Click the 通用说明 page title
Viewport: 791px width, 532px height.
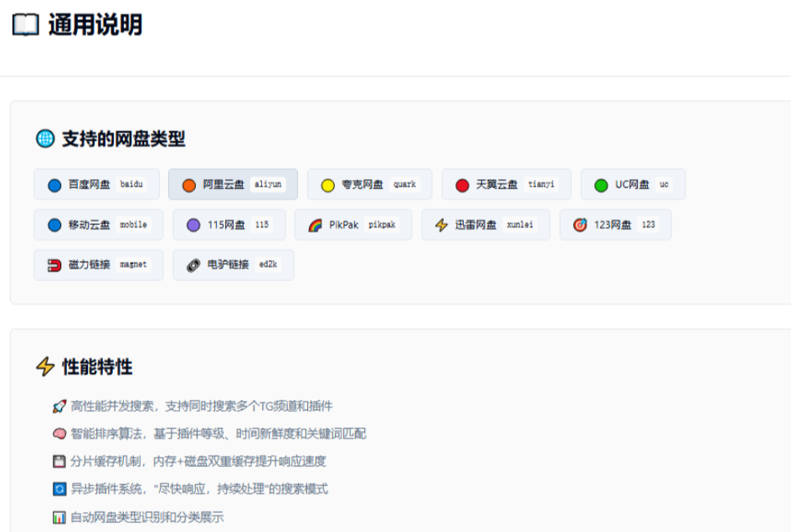click(95, 25)
